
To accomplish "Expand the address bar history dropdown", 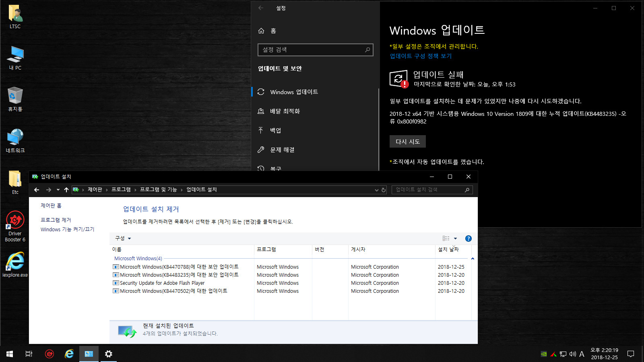I will (377, 190).
